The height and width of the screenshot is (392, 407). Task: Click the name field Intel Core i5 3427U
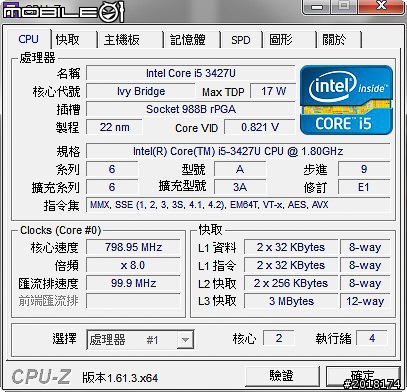pos(191,73)
